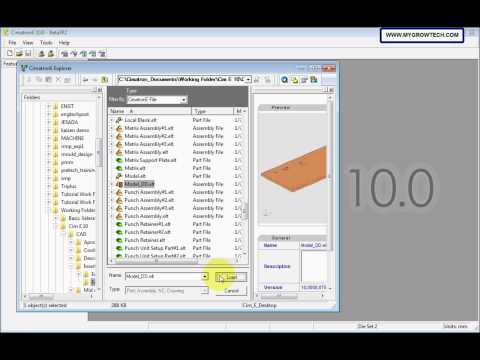This screenshot has height=360, width=480.
Task: Select the Punch Retainer#2 file
Action: click(x=147, y=232)
